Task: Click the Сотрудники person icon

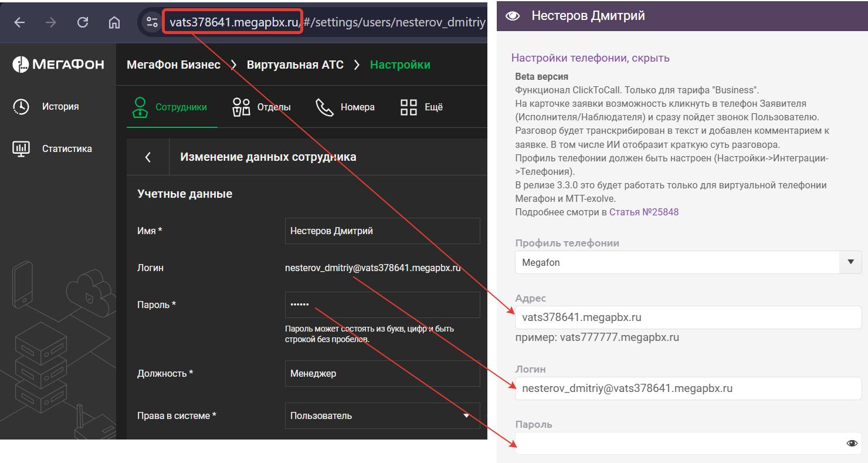Action: tap(140, 107)
